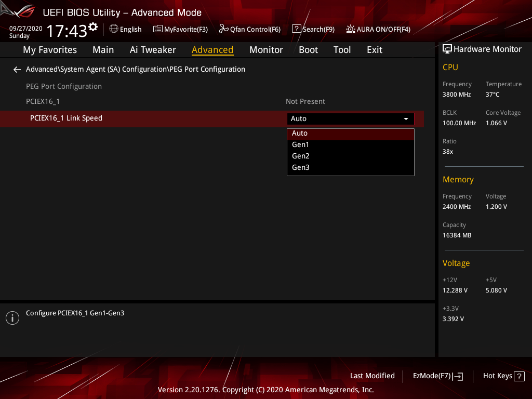Click Last Modified at the bottom

tap(372, 376)
